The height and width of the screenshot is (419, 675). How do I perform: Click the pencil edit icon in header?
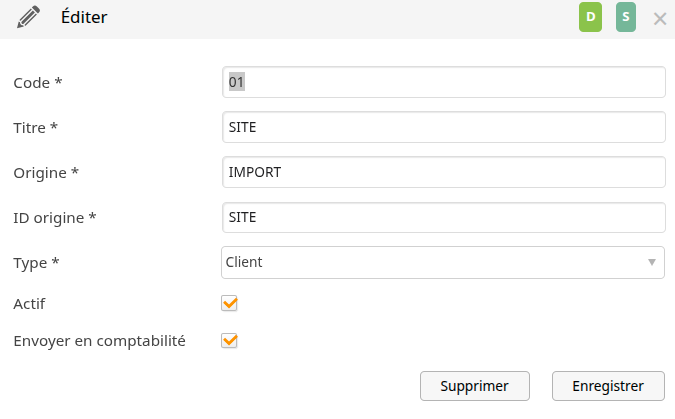click(28, 17)
